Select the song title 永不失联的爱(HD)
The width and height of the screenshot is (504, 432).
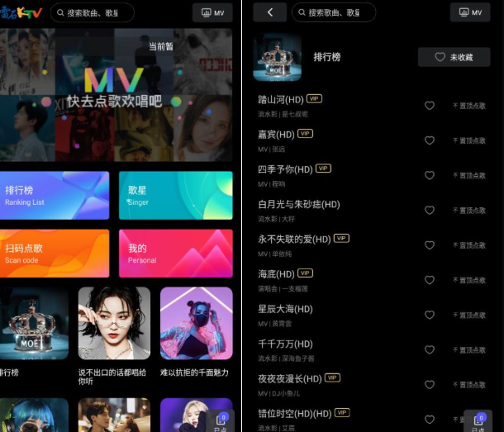[294, 240]
